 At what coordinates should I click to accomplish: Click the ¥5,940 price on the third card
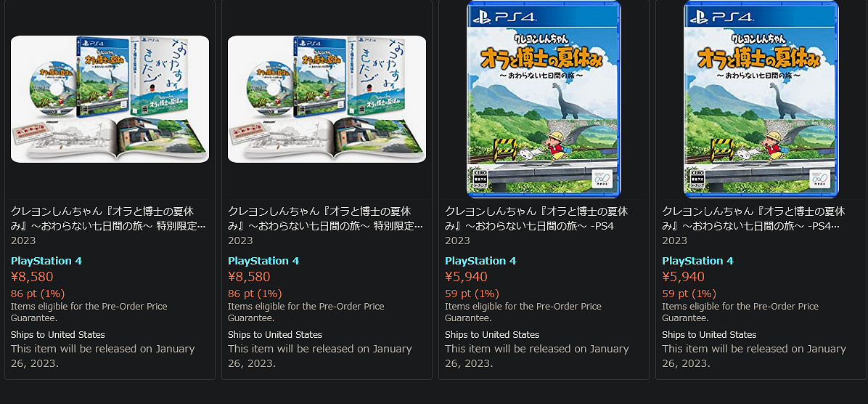coord(466,277)
